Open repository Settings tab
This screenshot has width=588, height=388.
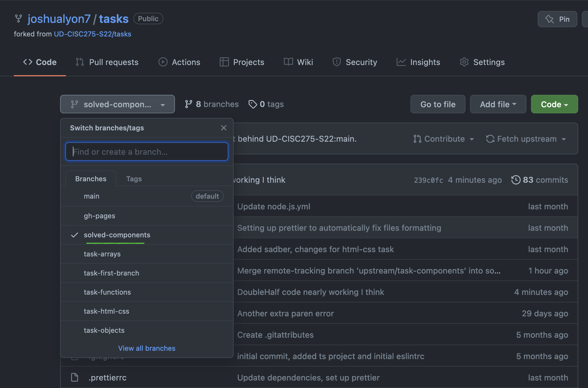(x=482, y=62)
